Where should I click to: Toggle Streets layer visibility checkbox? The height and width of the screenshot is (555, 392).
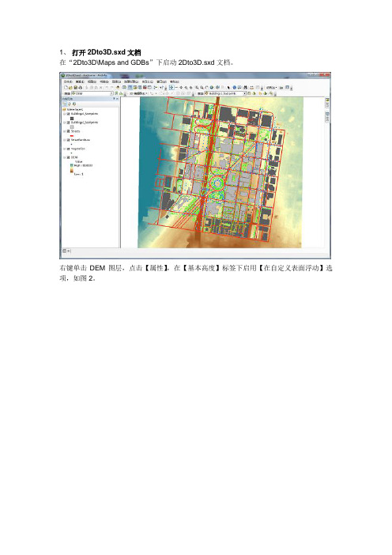click(x=68, y=131)
